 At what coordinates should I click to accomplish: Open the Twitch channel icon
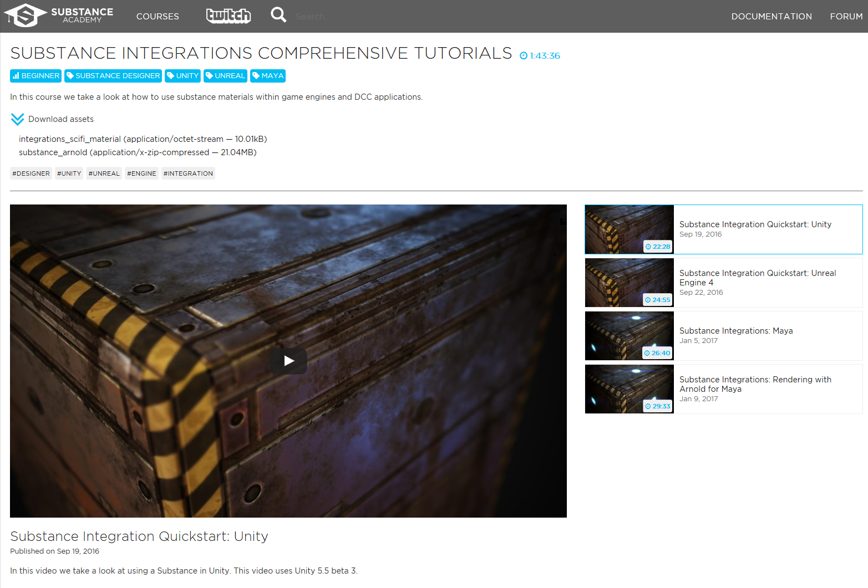click(x=228, y=16)
